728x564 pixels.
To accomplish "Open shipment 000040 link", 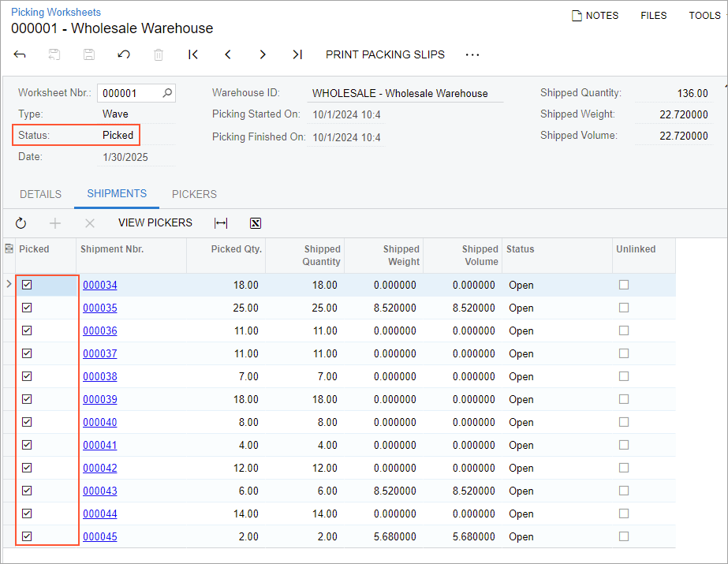I will (x=100, y=422).
